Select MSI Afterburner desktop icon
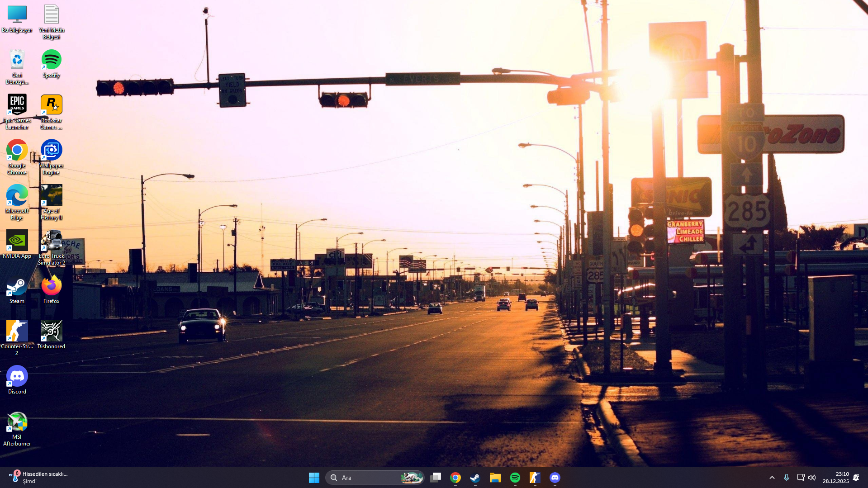The width and height of the screenshot is (868, 488). click(17, 429)
